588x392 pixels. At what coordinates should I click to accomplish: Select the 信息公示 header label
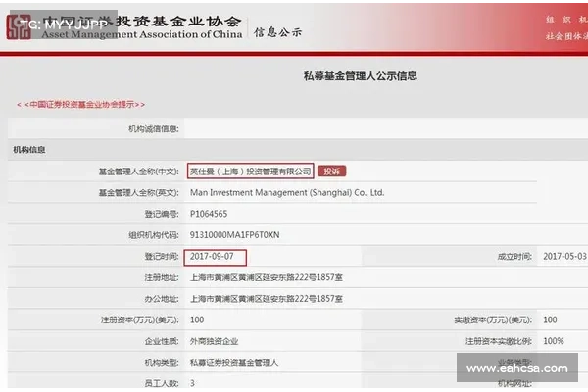277,32
